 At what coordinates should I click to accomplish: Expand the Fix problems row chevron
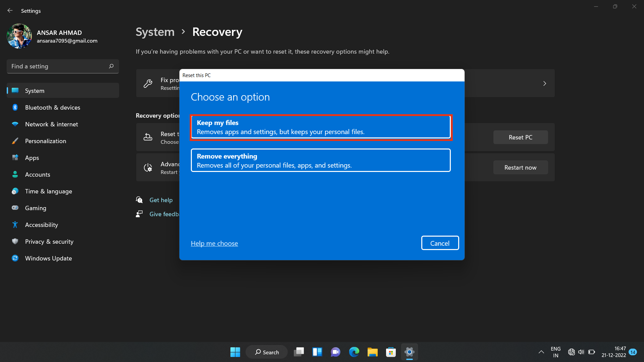(544, 83)
